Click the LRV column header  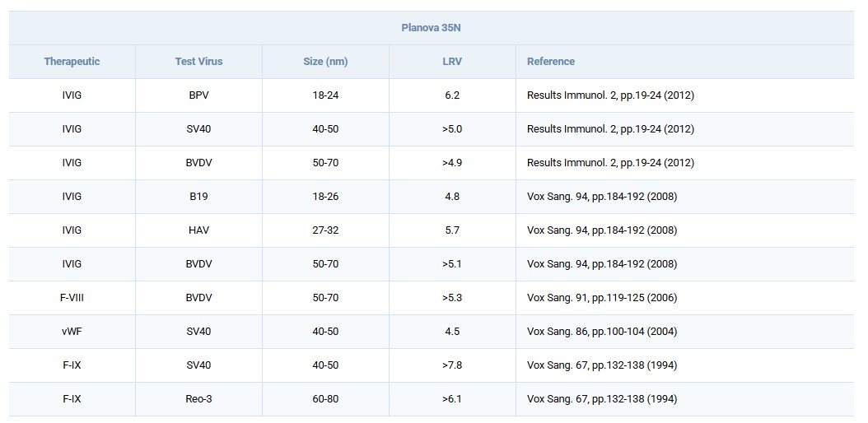click(x=451, y=62)
